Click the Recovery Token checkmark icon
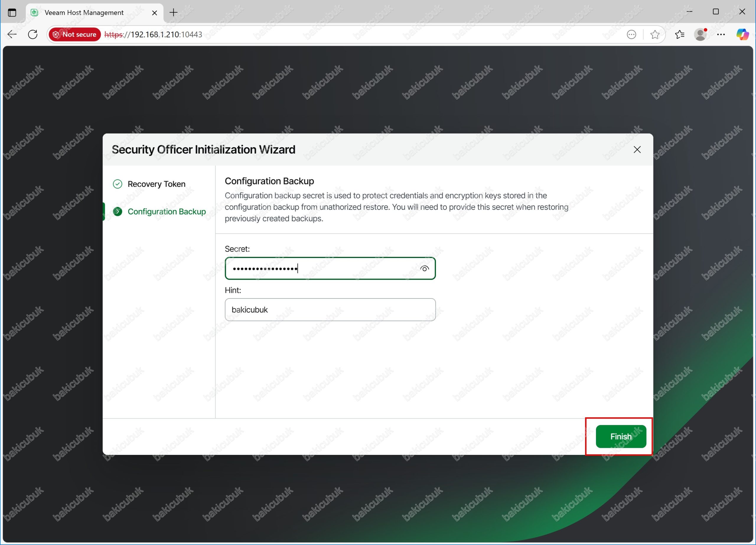 tap(117, 184)
